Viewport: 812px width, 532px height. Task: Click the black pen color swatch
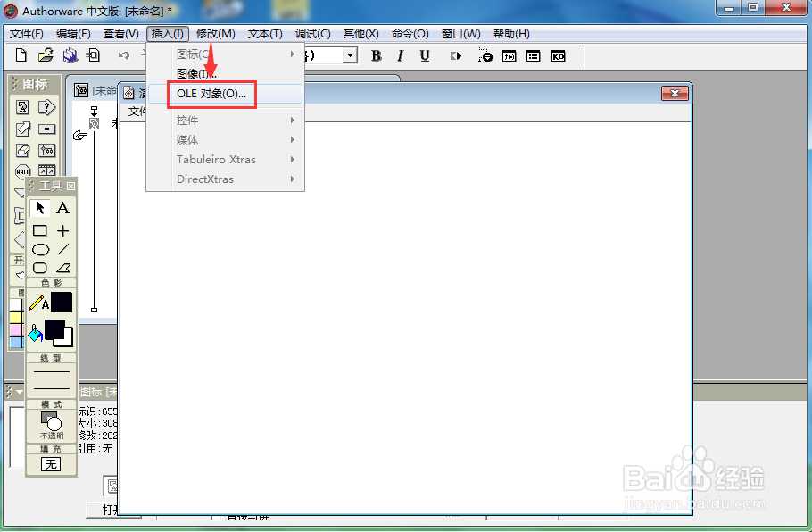point(62,303)
